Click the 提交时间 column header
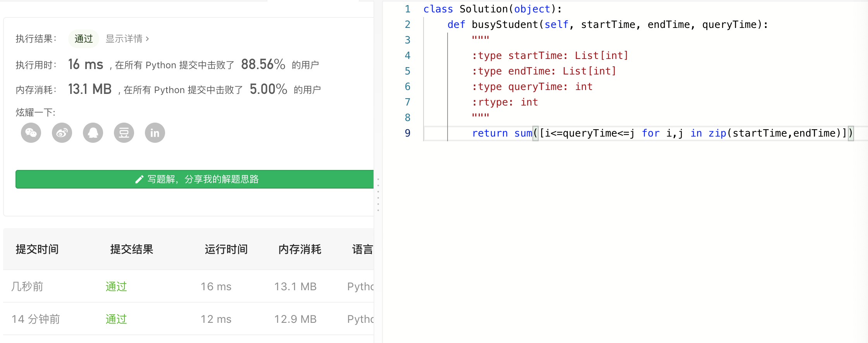Image resolution: width=868 pixels, height=343 pixels. pos(37,249)
